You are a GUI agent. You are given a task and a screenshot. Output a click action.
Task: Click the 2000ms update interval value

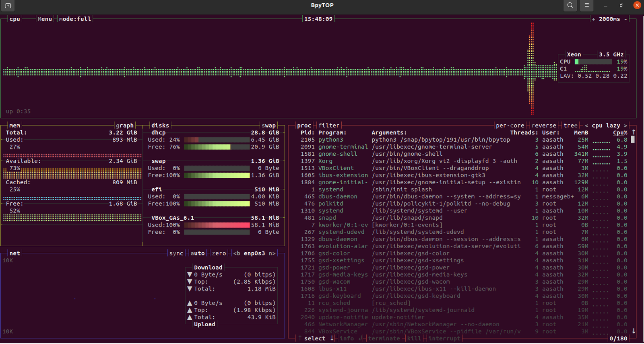(609, 19)
